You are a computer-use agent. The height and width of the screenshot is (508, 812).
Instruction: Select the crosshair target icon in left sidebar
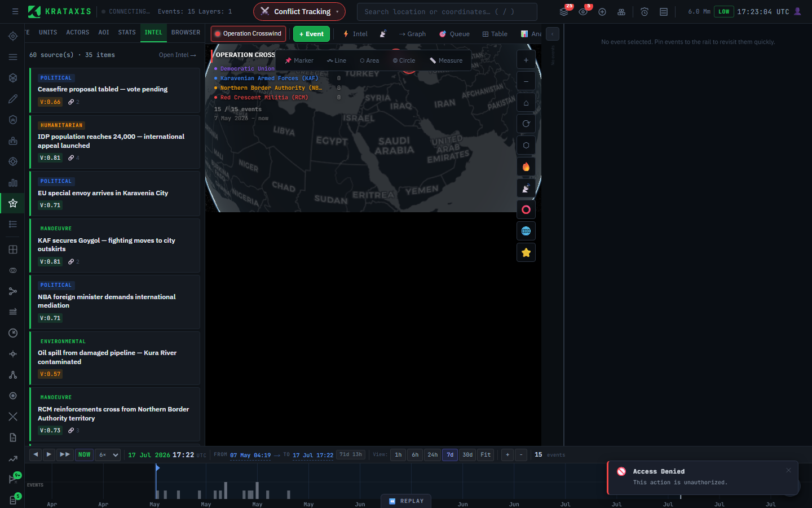click(13, 36)
